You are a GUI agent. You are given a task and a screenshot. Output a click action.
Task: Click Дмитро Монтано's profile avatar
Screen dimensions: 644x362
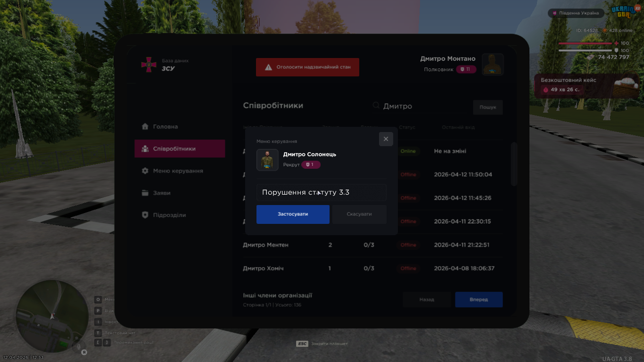pyautogui.click(x=493, y=64)
